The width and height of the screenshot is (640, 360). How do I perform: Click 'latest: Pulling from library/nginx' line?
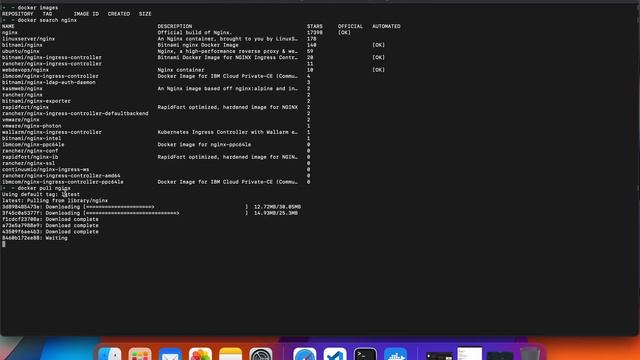point(55,201)
